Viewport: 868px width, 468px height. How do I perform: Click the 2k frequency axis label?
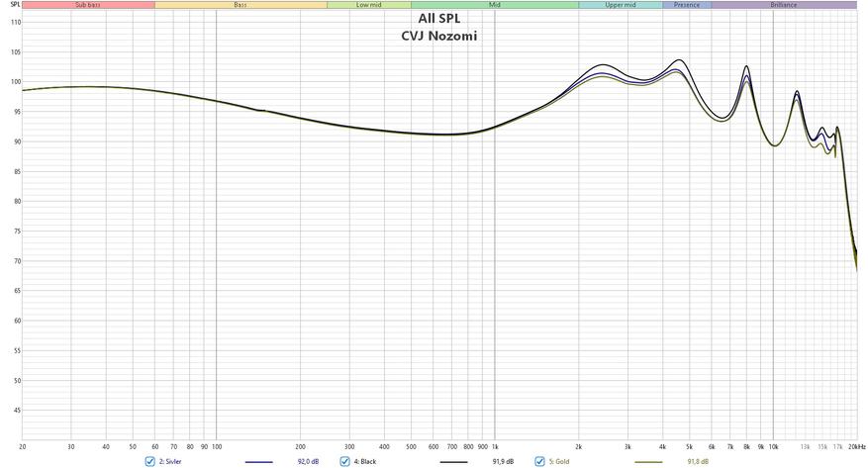579,446
